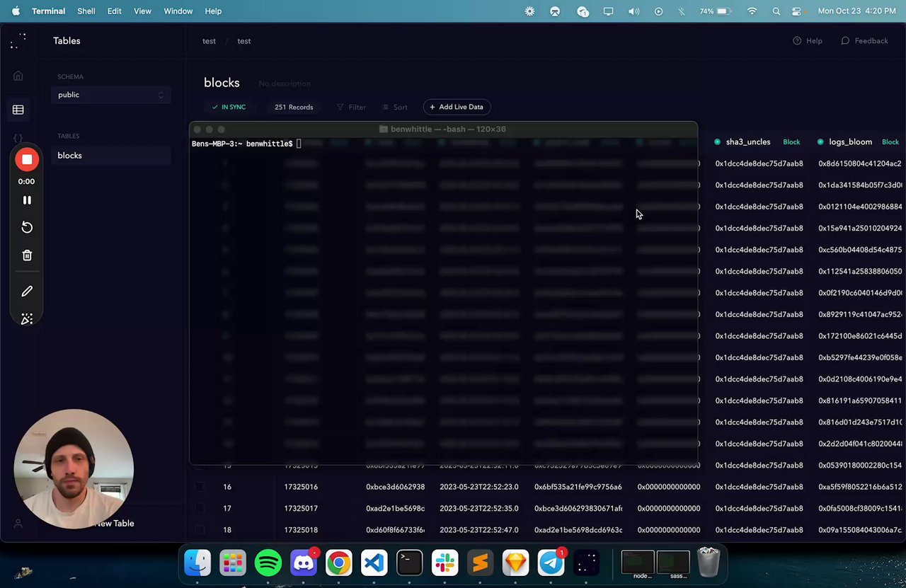Open the Apple menu
Screen dimensions: 906x588
tap(16, 11)
